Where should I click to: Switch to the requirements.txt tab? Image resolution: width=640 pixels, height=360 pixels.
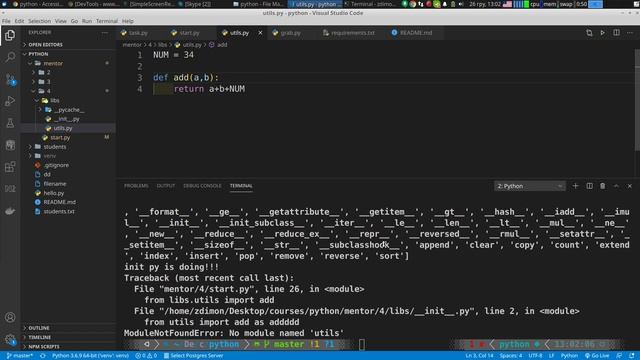353,33
